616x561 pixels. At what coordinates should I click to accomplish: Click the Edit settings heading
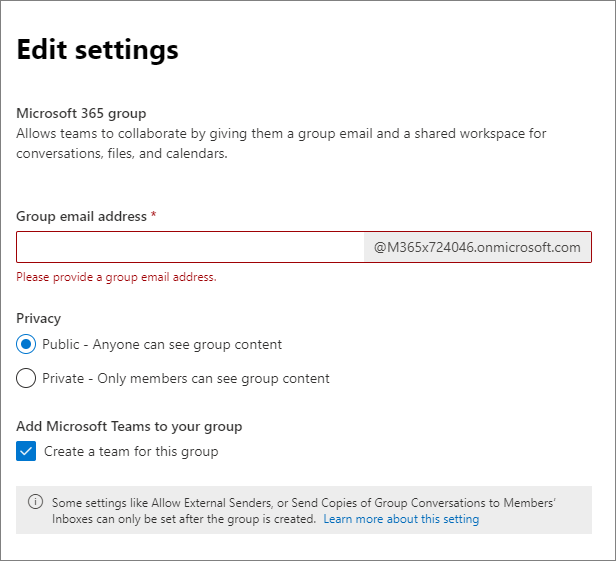click(97, 50)
